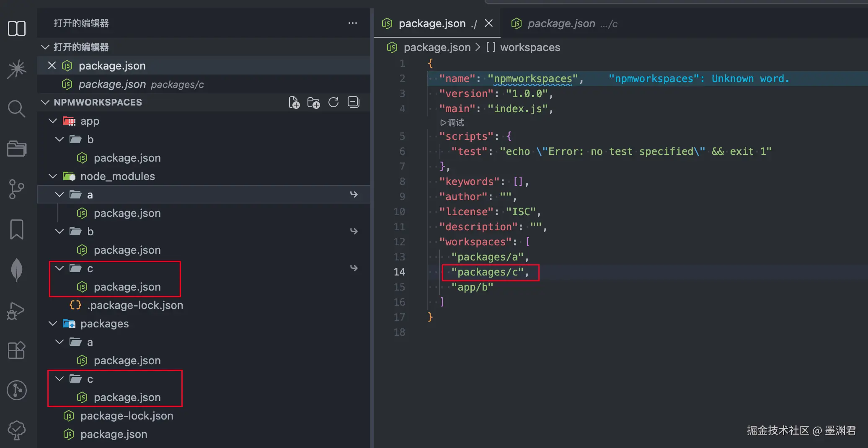868x448 pixels.
Task: Collapse all folders in explorer
Action: point(354,103)
